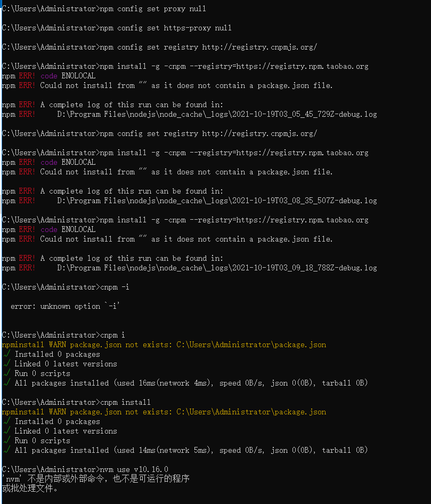
Task: Select the log path ending 03_09_18_788Z-debug.log
Action: pos(217,268)
